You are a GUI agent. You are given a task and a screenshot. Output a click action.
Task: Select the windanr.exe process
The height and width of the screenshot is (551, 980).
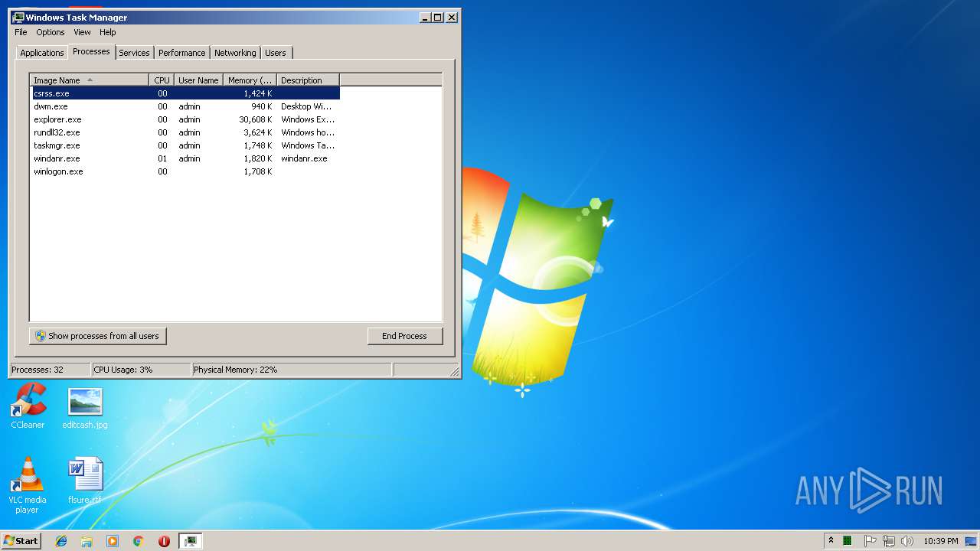click(x=185, y=158)
